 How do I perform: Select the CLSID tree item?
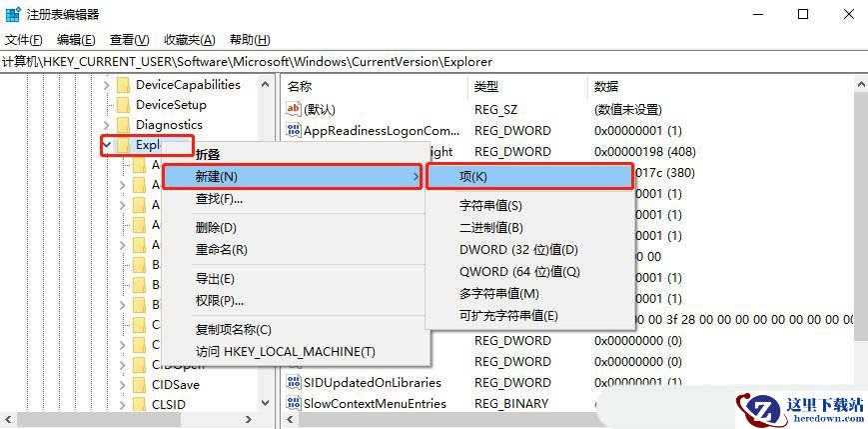pos(168,405)
